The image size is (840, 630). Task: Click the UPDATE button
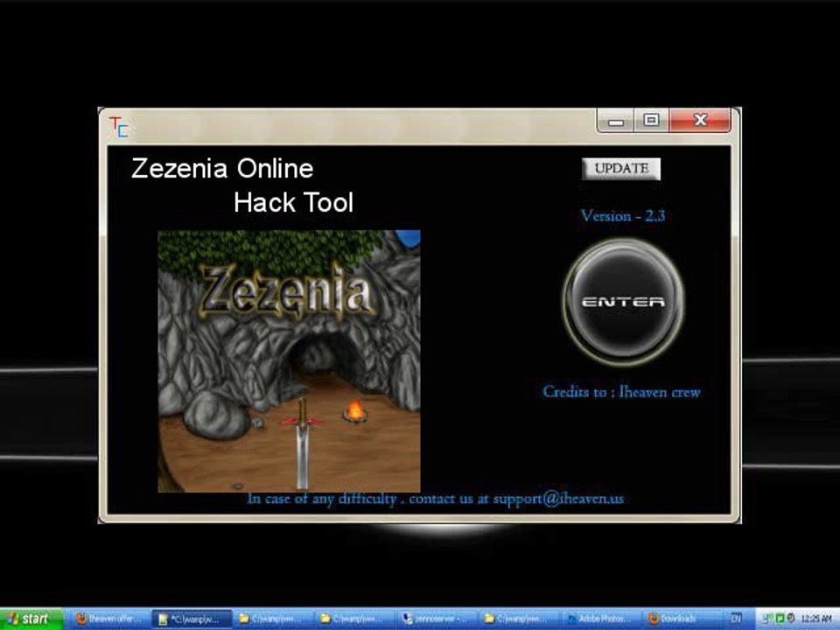pos(621,169)
